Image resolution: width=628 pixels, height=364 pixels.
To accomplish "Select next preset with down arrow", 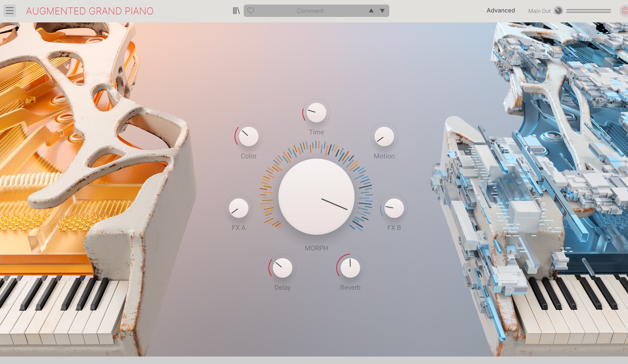I will [x=382, y=11].
